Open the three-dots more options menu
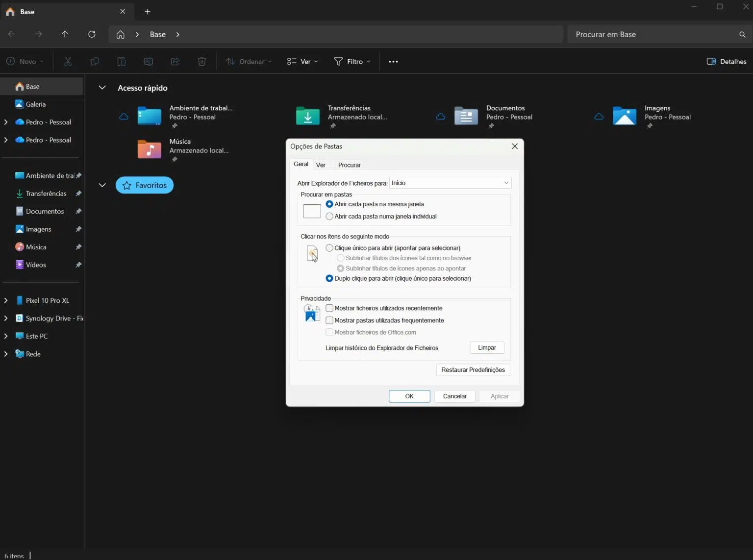 tap(393, 62)
